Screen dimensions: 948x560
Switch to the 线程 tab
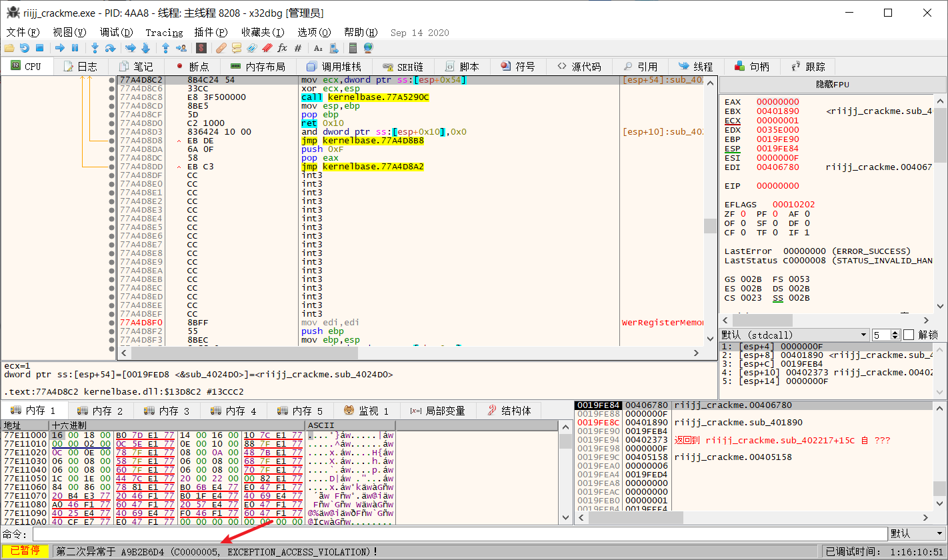pyautogui.click(x=696, y=67)
